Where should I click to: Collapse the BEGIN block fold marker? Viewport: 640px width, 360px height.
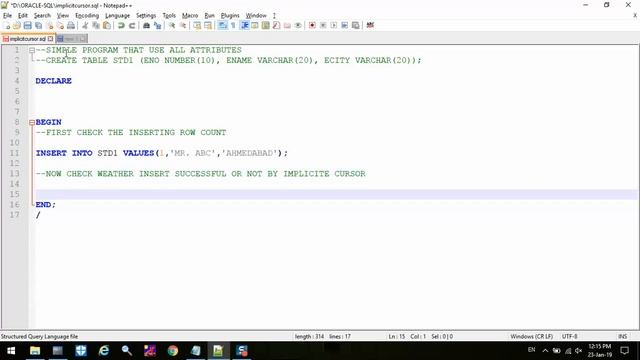pyautogui.click(x=32, y=122)
